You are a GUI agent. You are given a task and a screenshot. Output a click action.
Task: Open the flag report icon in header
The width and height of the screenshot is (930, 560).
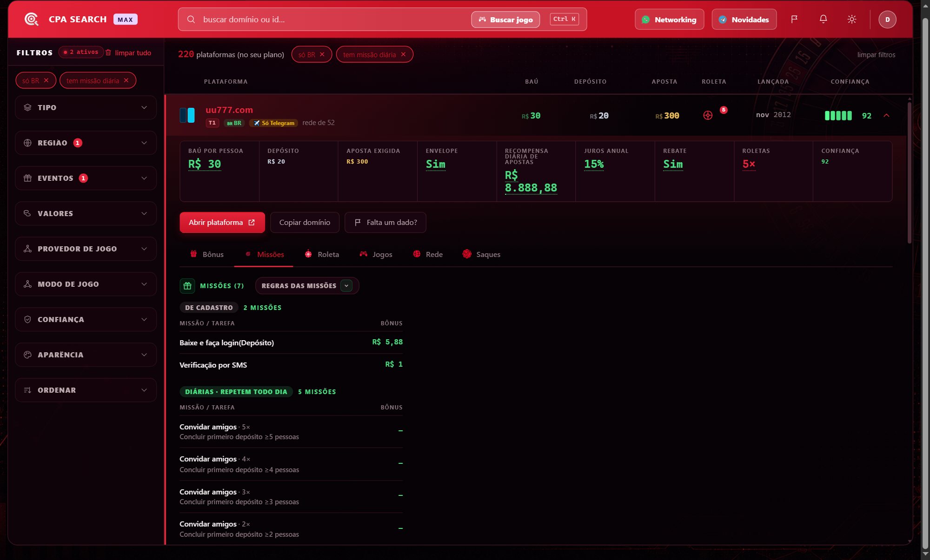click(x=794, y=19)
